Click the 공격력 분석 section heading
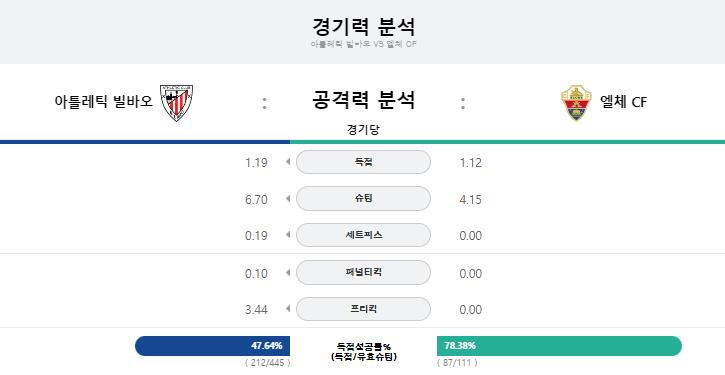Viewport: 725px width, 375px height. coord(363,99)
